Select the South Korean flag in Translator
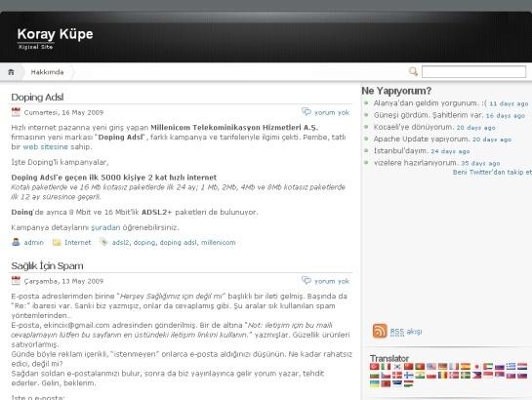Screen dimensions: 532x400 (397, 367)
